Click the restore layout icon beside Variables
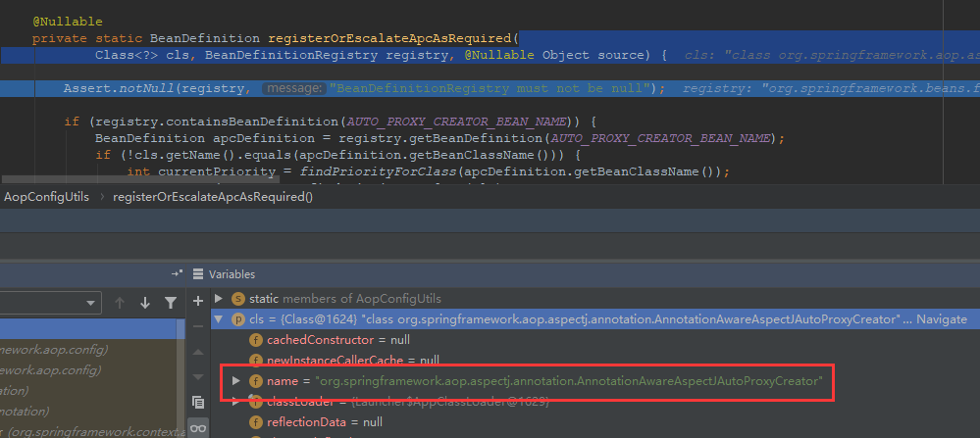The height and width of the screenshot is (438, 980). coord(177,274)
